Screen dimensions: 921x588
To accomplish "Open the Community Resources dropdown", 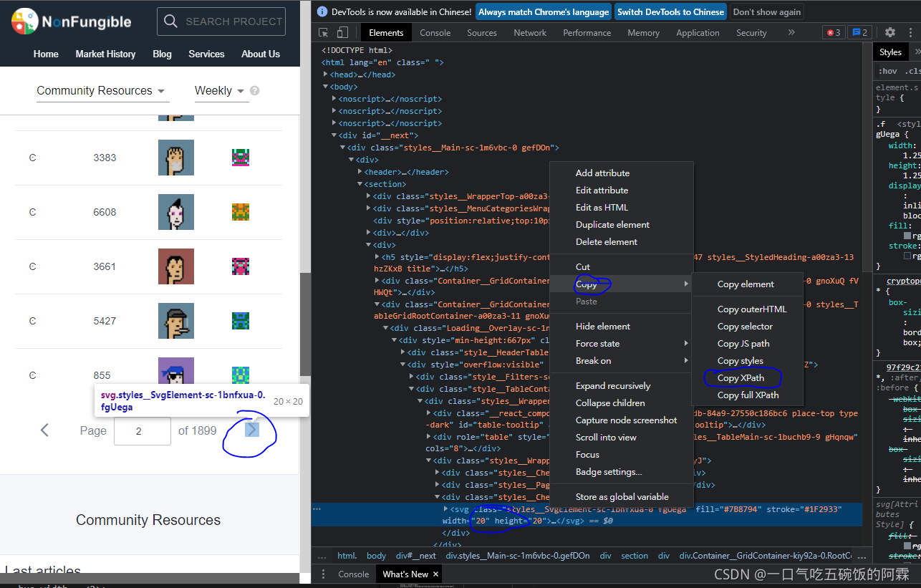I will click(x=101, y=91).
